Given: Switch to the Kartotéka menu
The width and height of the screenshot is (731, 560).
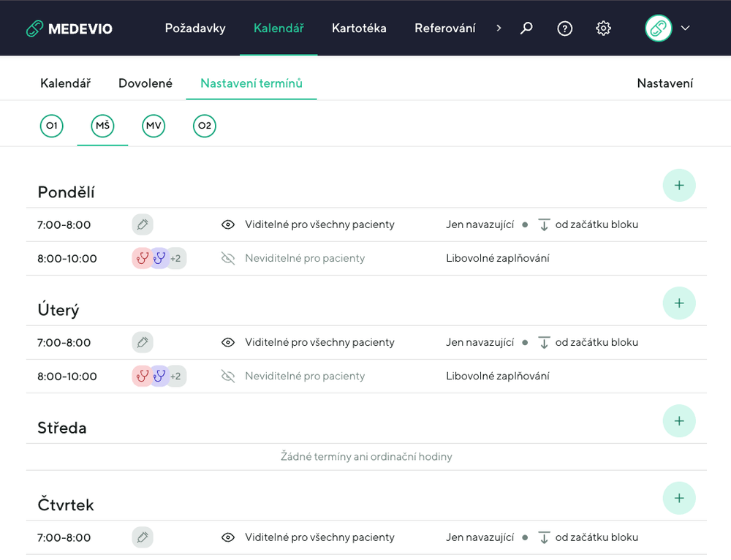Looking at the screenshot, I should coord(358,29).
